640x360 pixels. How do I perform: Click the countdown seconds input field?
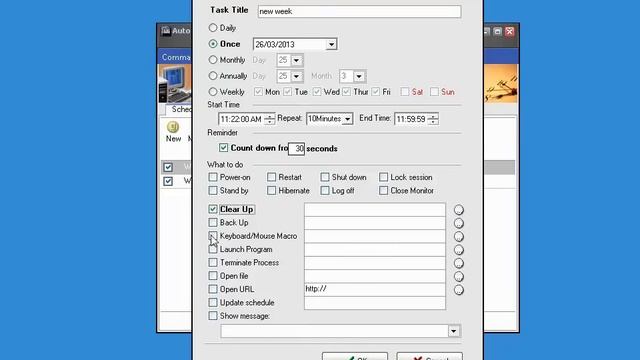tap(296, 149)
